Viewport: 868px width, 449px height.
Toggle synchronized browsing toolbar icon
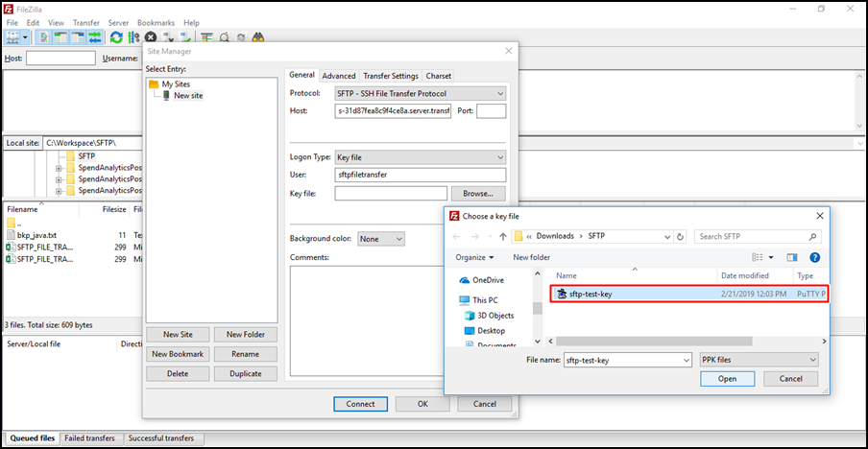241,37
